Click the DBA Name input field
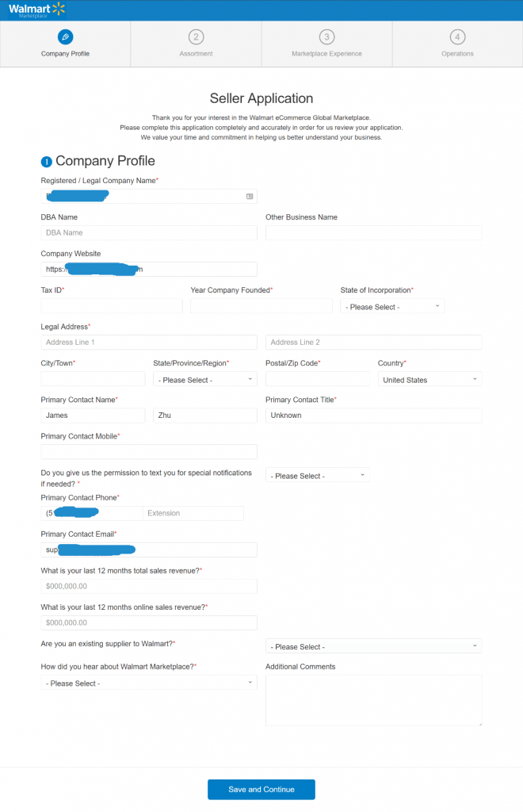The image size is (523, 812). click(x=149, y=232)
